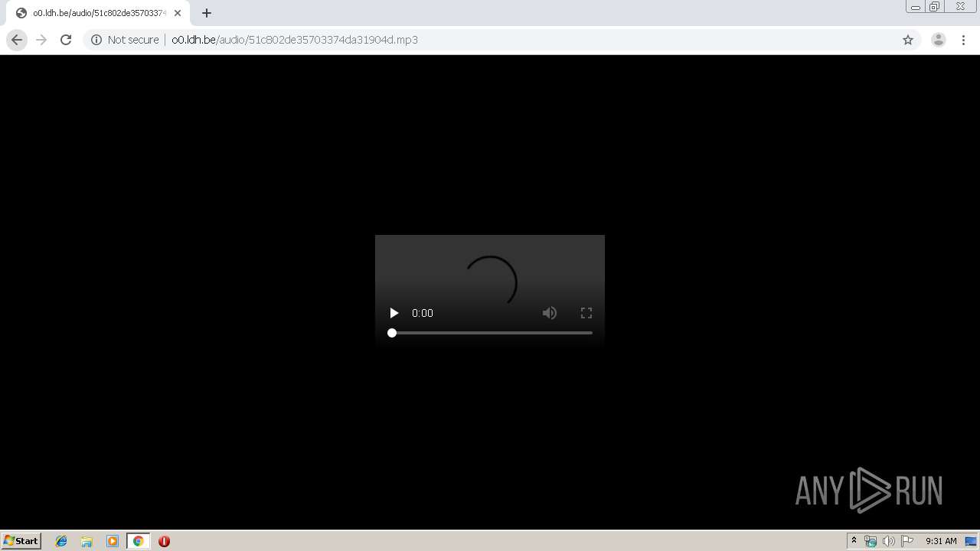Open Action Center flag icon
This screenshot has width=980, height=551.
(907, 541)
